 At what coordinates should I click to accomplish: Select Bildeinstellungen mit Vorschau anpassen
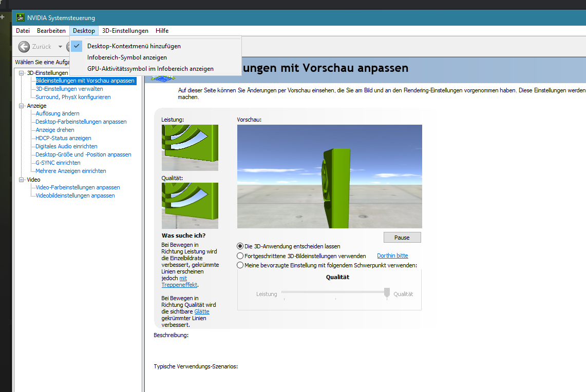[85, 81]
